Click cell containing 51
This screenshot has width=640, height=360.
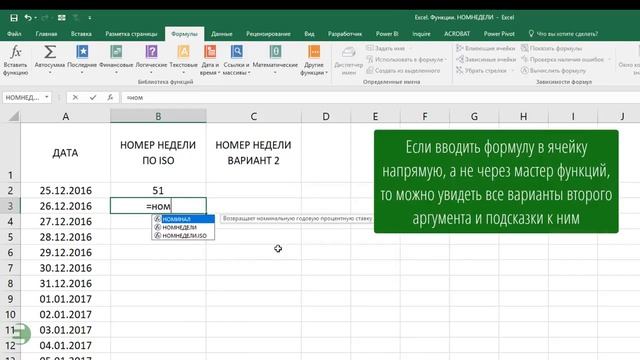[158, 191]
